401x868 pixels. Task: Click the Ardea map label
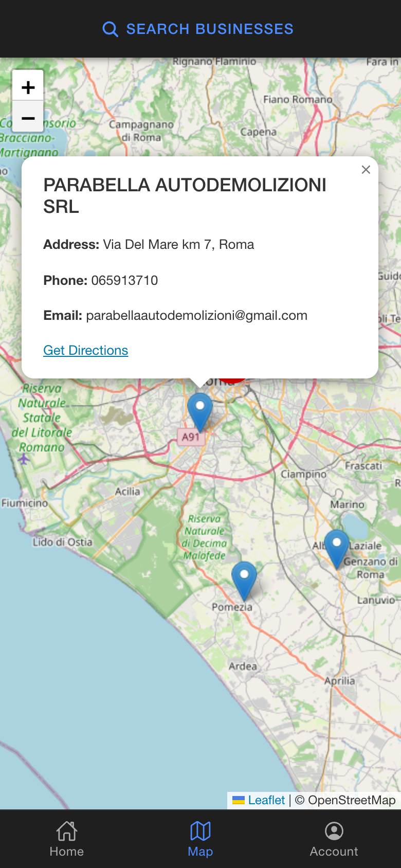tap(243, 666)
